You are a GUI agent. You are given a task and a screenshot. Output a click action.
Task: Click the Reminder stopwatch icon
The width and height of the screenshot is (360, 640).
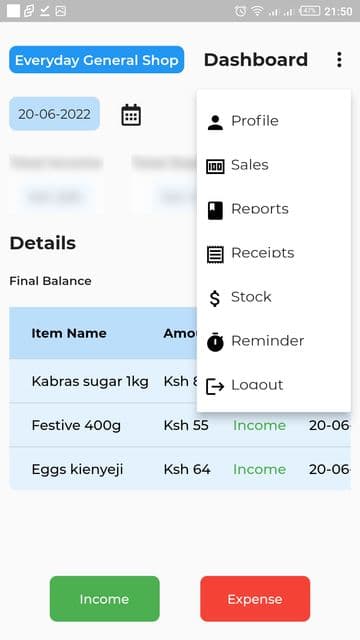tap(215, 342)
